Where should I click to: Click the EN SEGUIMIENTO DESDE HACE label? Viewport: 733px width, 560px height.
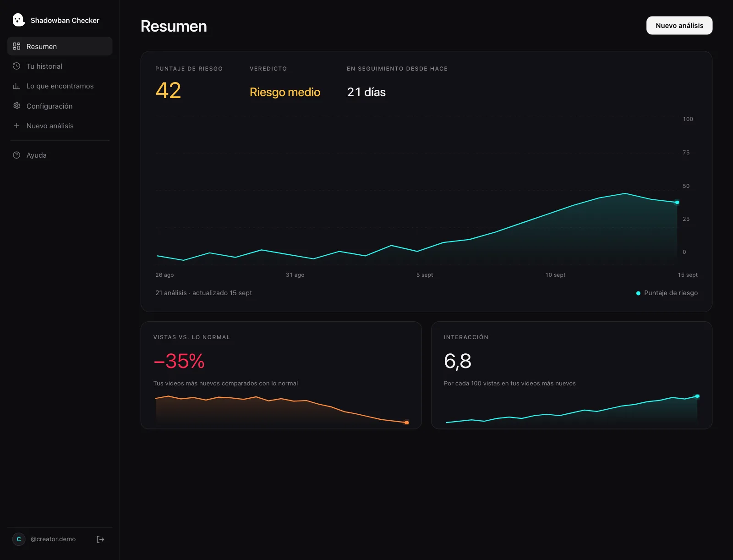click(397, 69)
